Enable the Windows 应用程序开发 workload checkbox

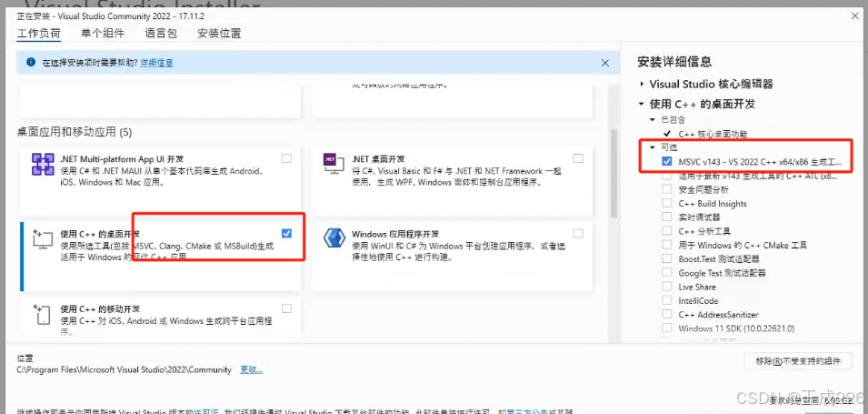tap(578, 233)
